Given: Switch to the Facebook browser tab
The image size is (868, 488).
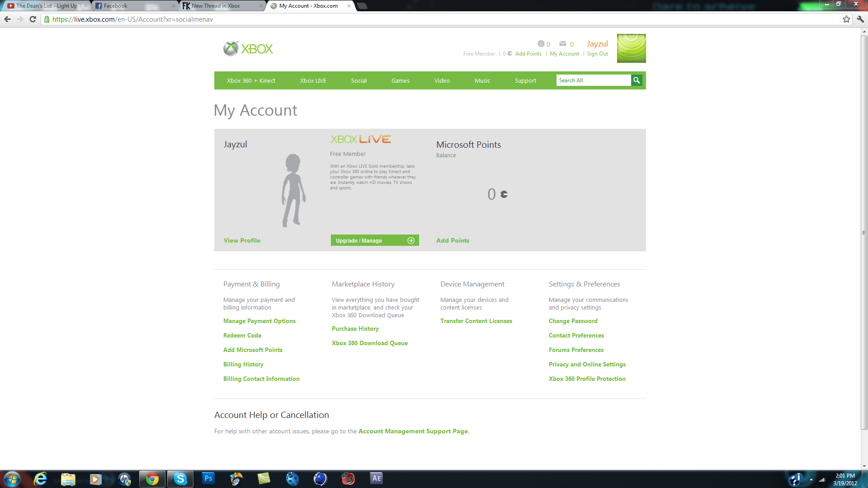Looking at the screenshot, I should 131,6.
